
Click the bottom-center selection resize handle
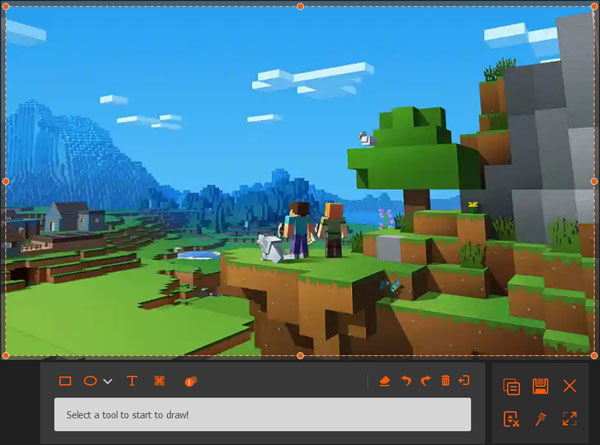click(300, 356)
